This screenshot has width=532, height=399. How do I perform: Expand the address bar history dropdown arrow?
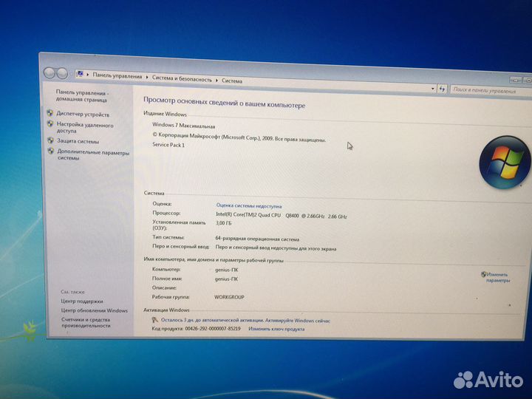click(x=432, y=88)
